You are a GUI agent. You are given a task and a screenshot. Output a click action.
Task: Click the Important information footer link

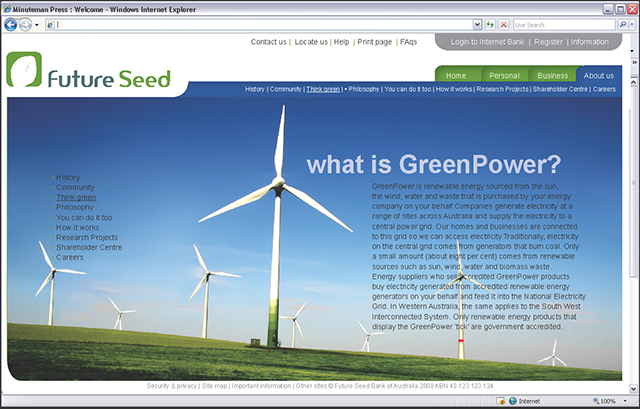261,386
